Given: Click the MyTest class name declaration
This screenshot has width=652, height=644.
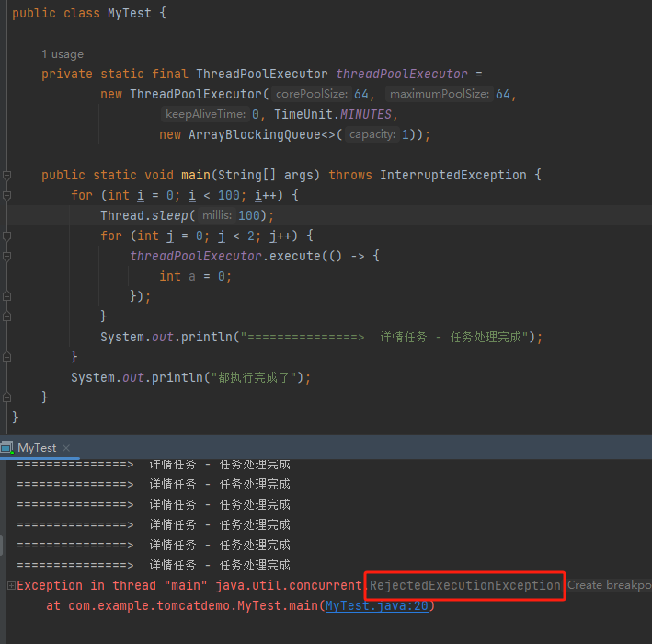Looking at the screenshot, I should click(x=130, y=13).
